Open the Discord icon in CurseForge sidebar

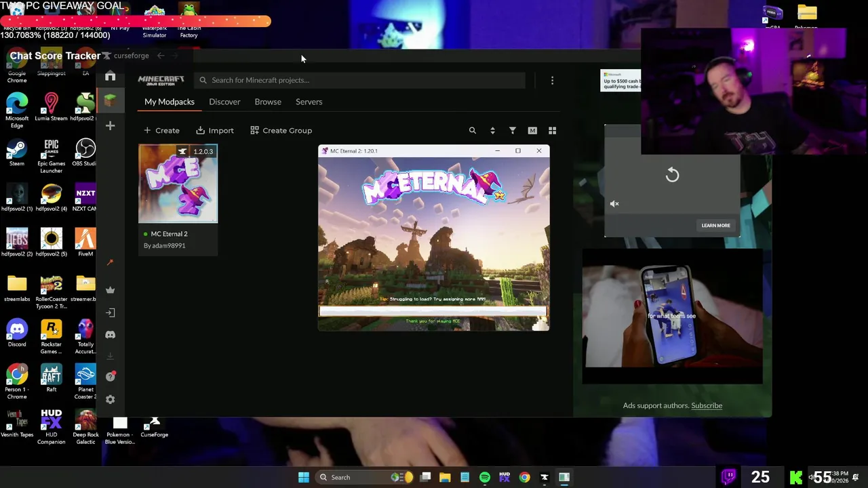pyautogui.click(x=110, y=335)
